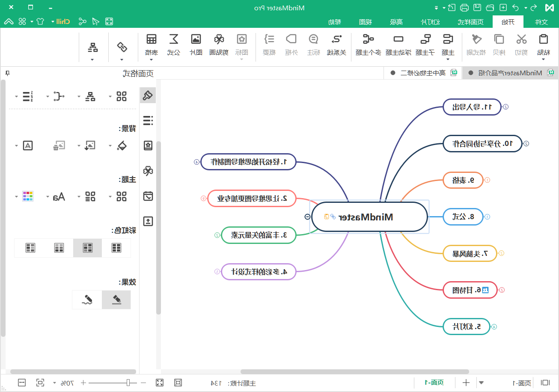Click the Table (表格) grid icon
This screenshot has width=559, height=392.
[152, 39]
